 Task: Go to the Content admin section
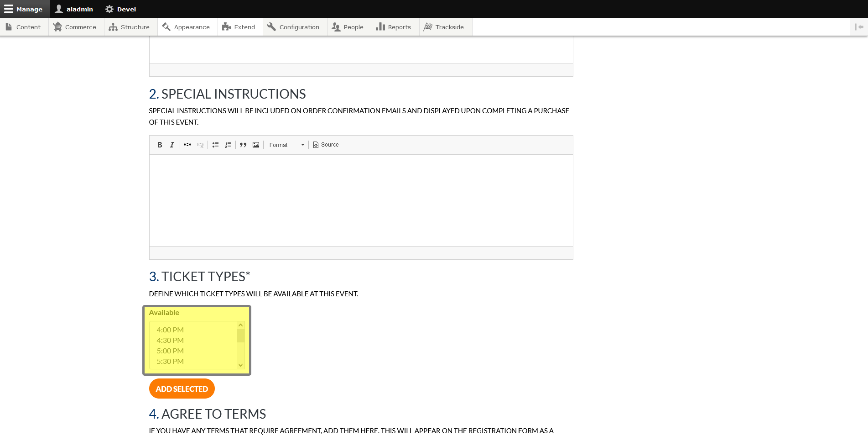coord(24,27)
